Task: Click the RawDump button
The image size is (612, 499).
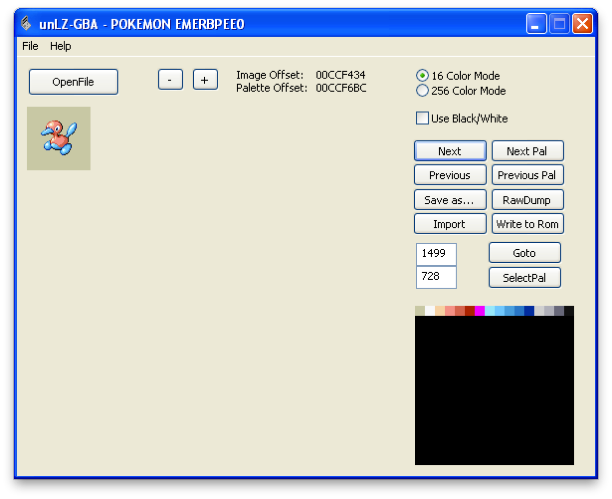Action: (x=527, y=200)
